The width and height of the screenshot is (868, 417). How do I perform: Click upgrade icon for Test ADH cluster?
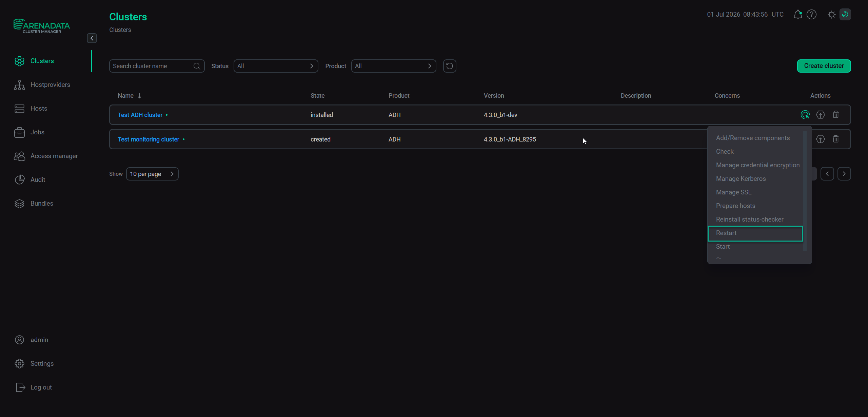pyautogui.click(x=820, y=115)
